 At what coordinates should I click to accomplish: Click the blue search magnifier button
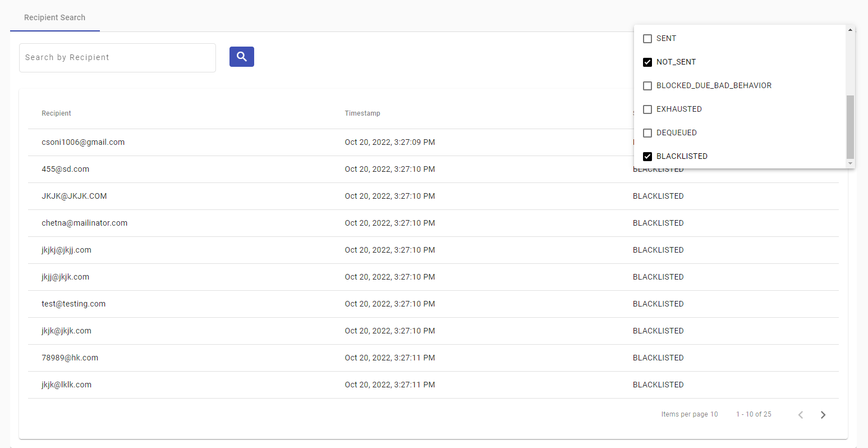242,57
